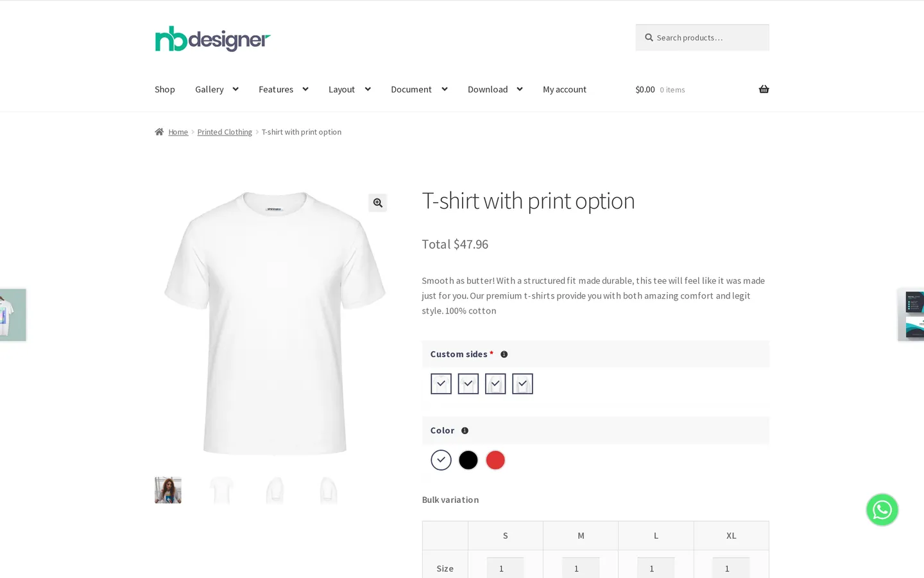Click the Custom sides info icon
Screen dimensions: 924x578
pyautogui.click(x=504, y=355)
